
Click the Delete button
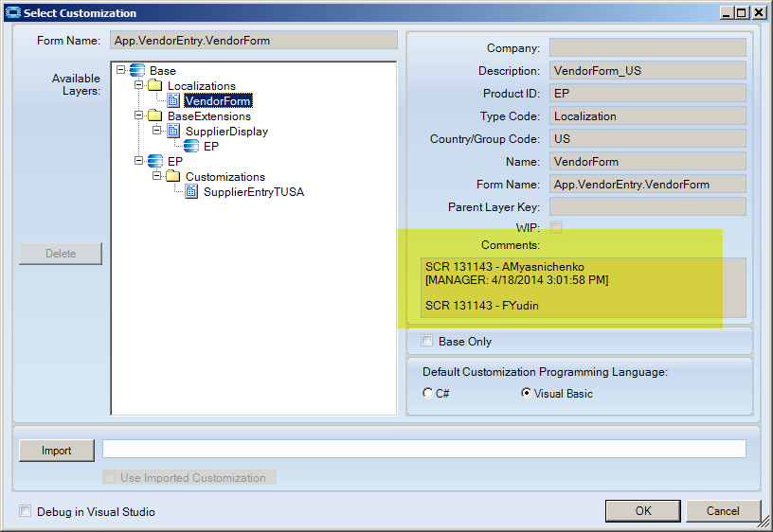pos(61,253)
